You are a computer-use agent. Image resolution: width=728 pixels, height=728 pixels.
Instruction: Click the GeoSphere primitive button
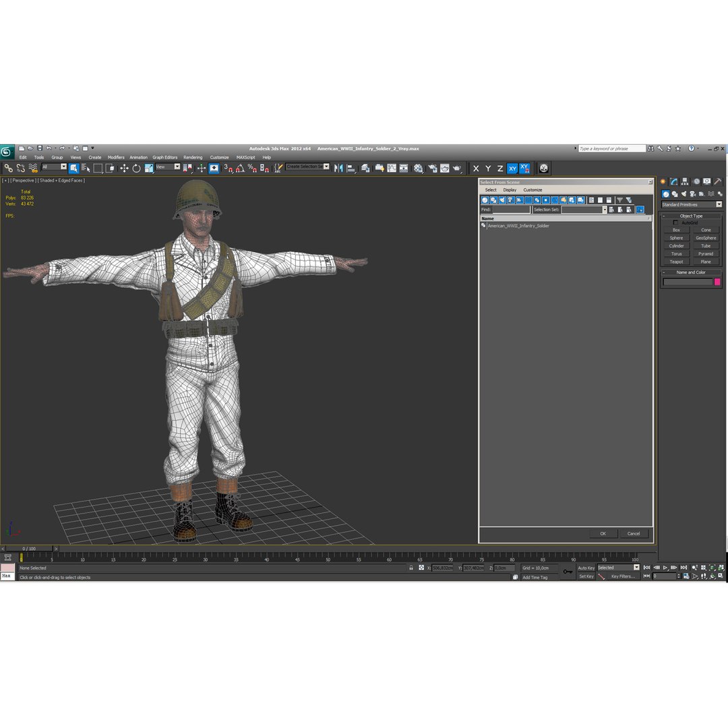coord(706,238)
